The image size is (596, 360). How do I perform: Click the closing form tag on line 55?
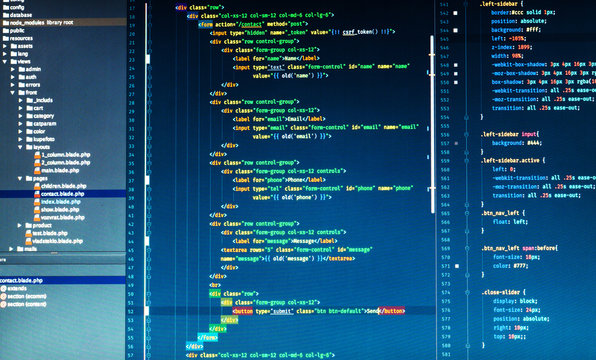(208, 338)
